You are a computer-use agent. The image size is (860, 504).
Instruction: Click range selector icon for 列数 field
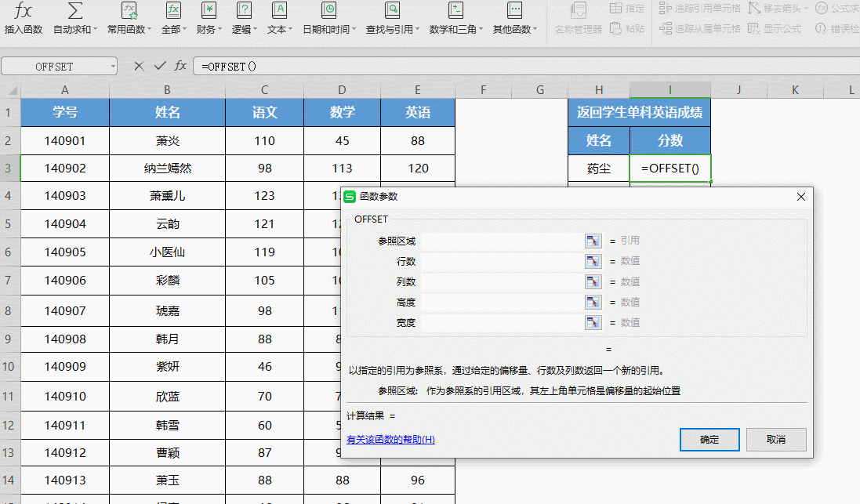(593, 282)
